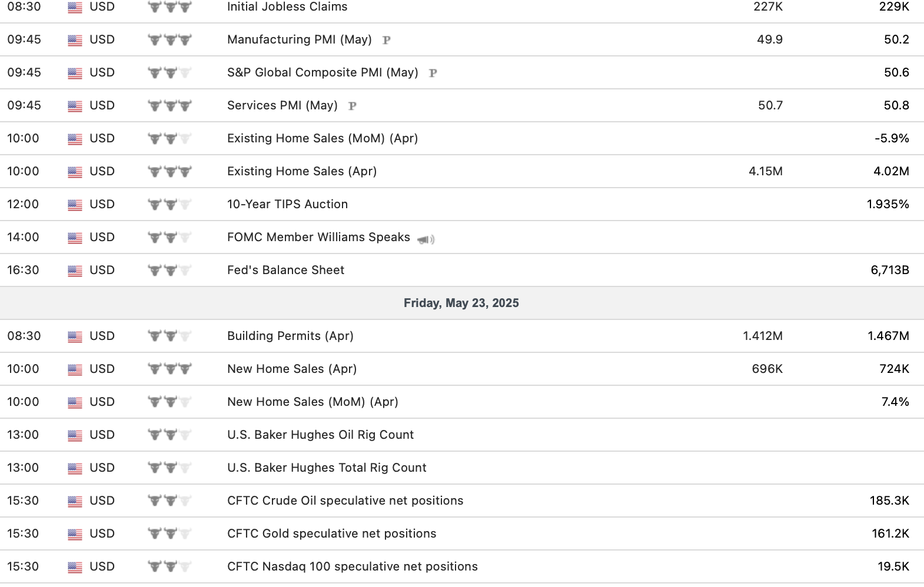Open CFTC Nasdaq 100 speculative net positions

(x=352, y=566)
